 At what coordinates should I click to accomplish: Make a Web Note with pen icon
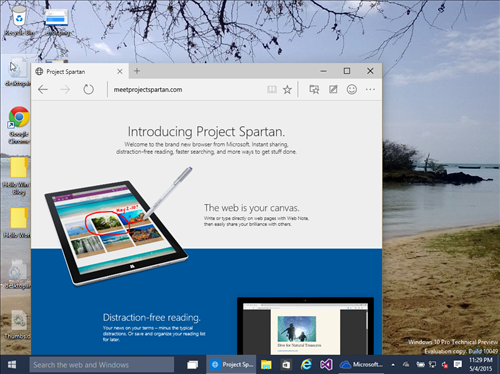[333, 89]
